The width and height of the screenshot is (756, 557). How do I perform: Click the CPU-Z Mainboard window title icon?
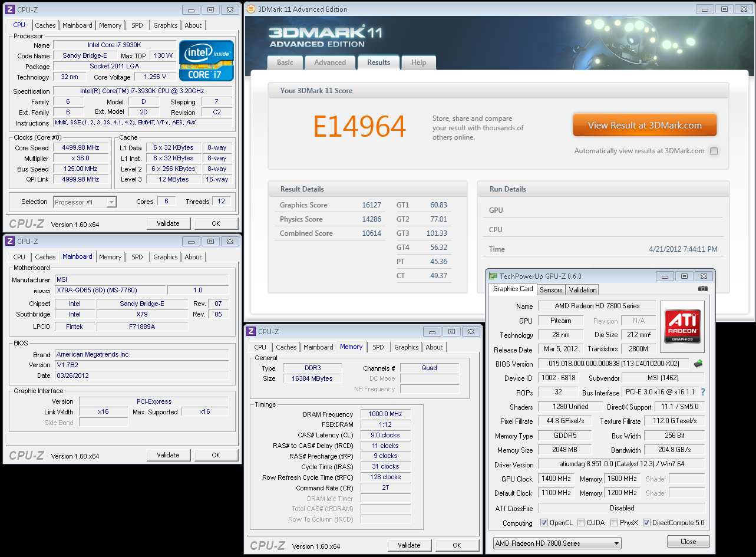point(10,241)
